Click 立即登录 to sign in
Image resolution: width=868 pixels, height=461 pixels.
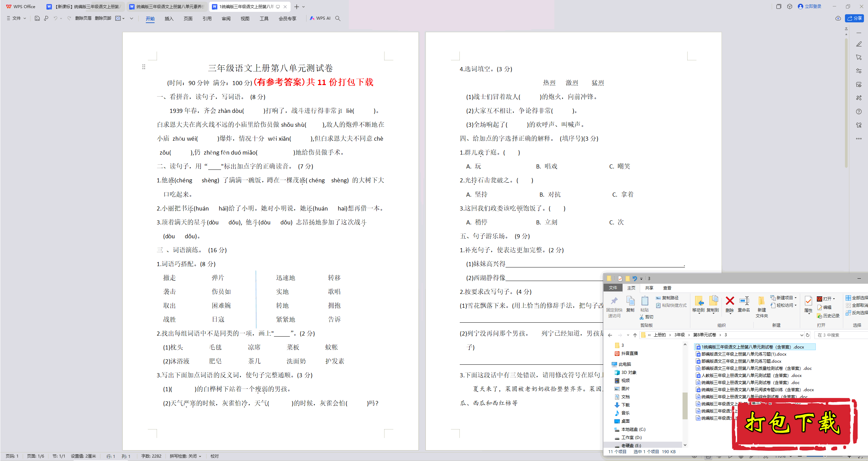pos(810,6)
